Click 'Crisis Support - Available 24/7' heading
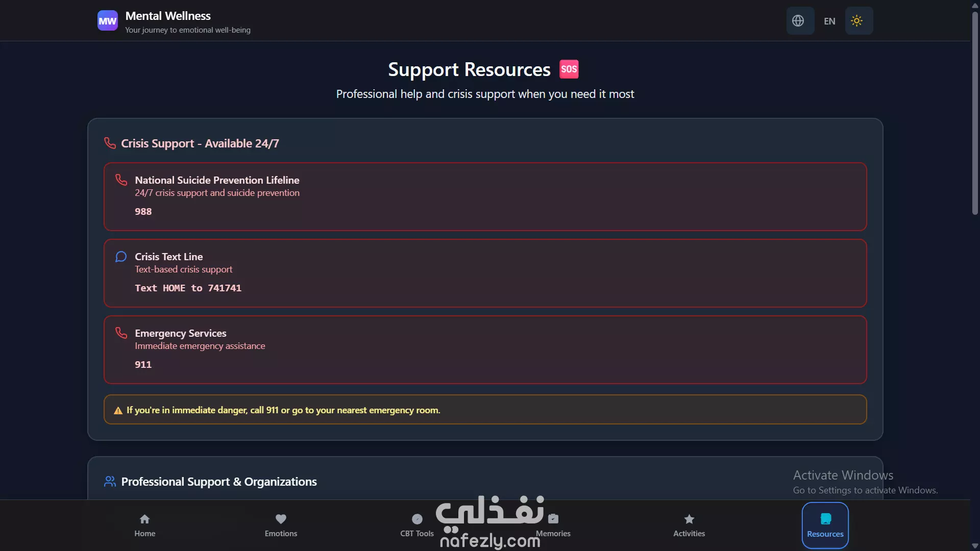The width and height of the screenshot is (980, 551). [200, 143]
